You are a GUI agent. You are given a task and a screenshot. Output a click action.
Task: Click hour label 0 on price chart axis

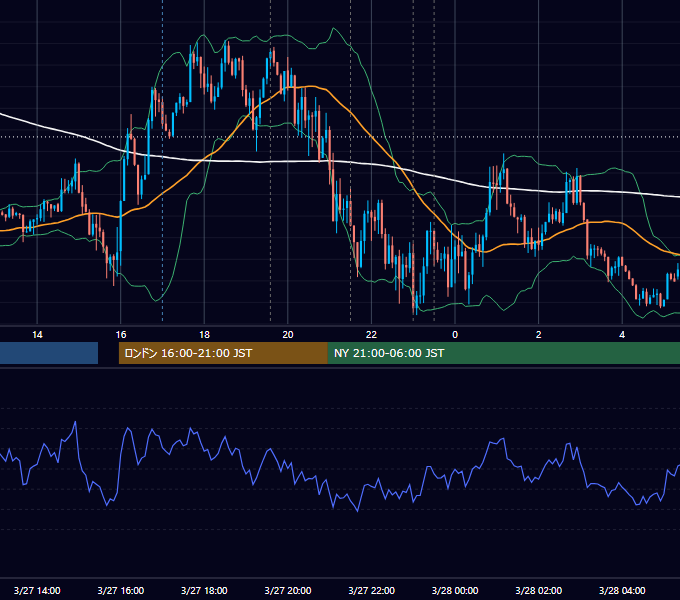[x=455, y=335]
